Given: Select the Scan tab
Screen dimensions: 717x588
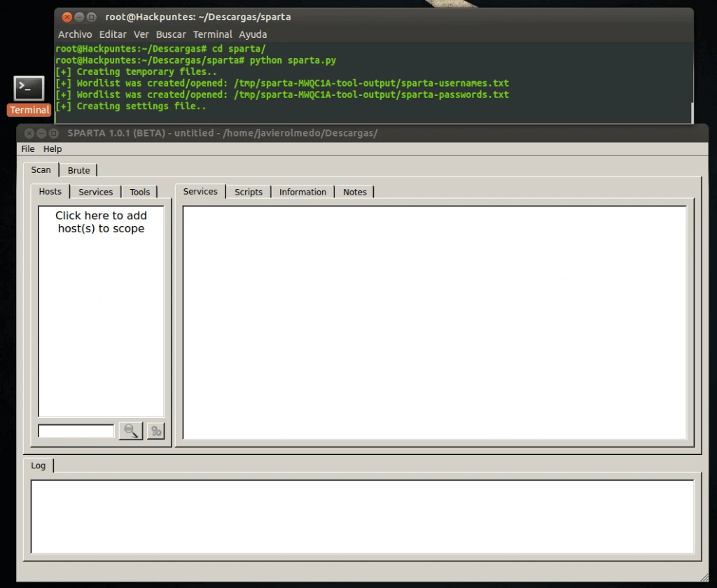Looking at the screenshot, I should [x=41, y=169].
